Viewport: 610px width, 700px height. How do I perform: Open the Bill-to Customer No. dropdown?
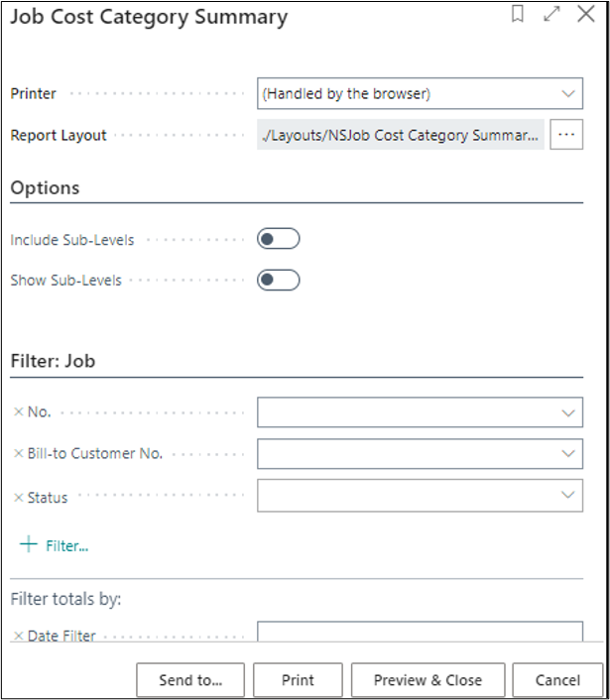(x=568, y=453)
